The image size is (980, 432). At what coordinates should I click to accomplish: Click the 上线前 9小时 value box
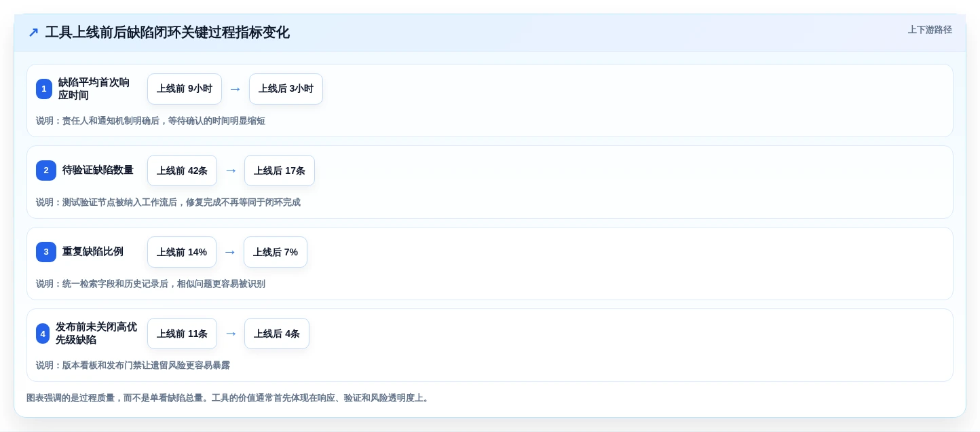coord(185,89)
